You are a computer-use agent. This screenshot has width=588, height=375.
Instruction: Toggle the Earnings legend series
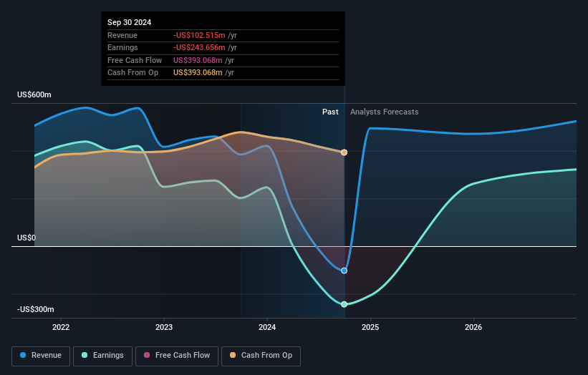[x=102, y=356]
